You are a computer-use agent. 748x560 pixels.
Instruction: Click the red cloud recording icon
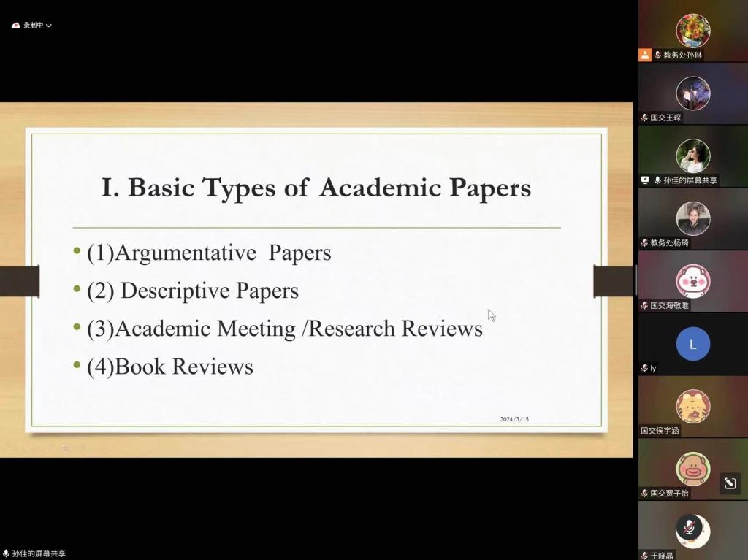click(15, 26)
